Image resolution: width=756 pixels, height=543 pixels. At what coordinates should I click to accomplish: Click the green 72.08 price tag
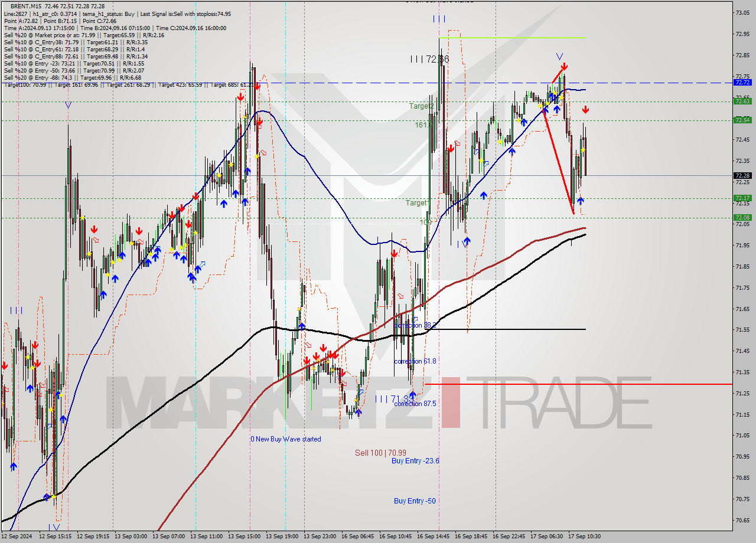click(742, 217)
